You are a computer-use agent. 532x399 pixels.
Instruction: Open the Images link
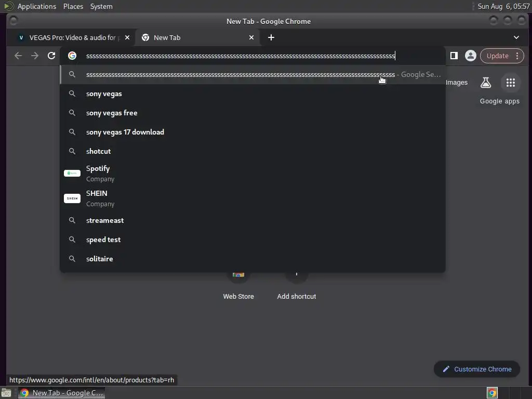click(456, 83)
